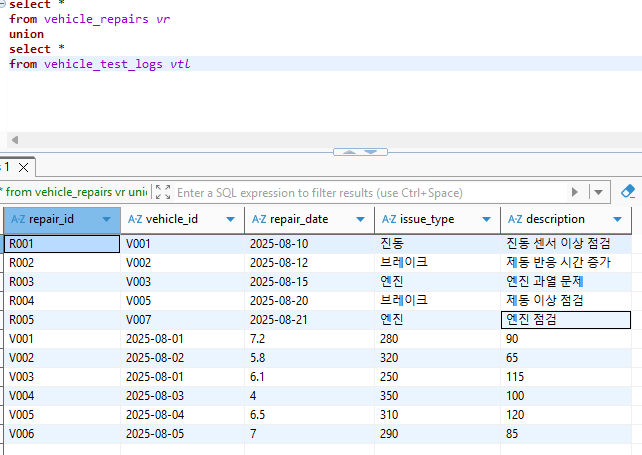Select cell 2025-08-15

tap(310, 282)
